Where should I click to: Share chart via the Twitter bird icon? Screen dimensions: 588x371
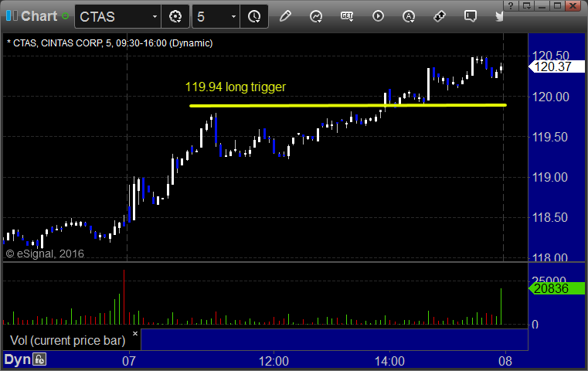tap(499, 16)
